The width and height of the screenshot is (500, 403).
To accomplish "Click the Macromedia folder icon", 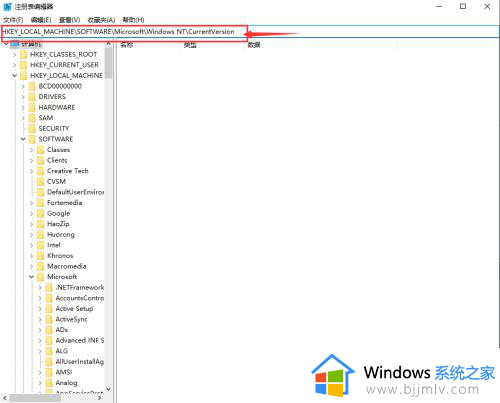I will 40,266.
